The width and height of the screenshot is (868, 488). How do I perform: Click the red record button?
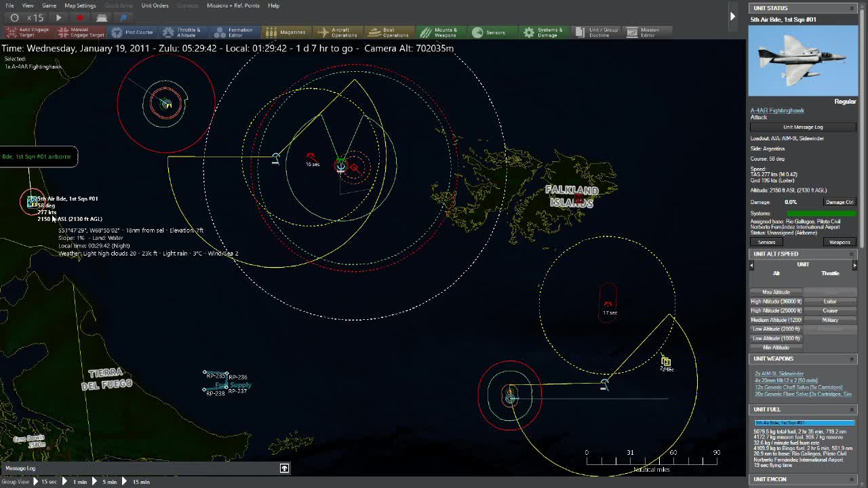80,18
